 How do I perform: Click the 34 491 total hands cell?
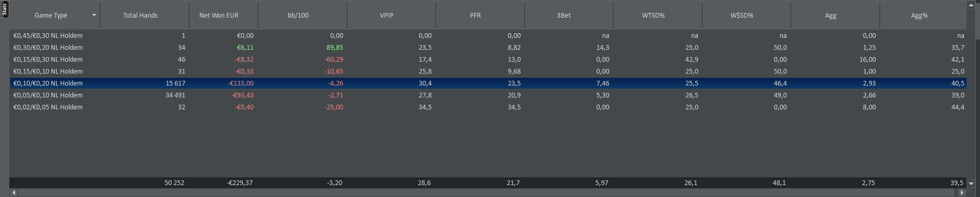(175, 95)
